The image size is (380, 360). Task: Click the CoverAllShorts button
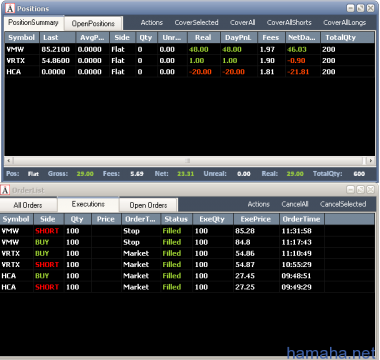pos(289,23)
